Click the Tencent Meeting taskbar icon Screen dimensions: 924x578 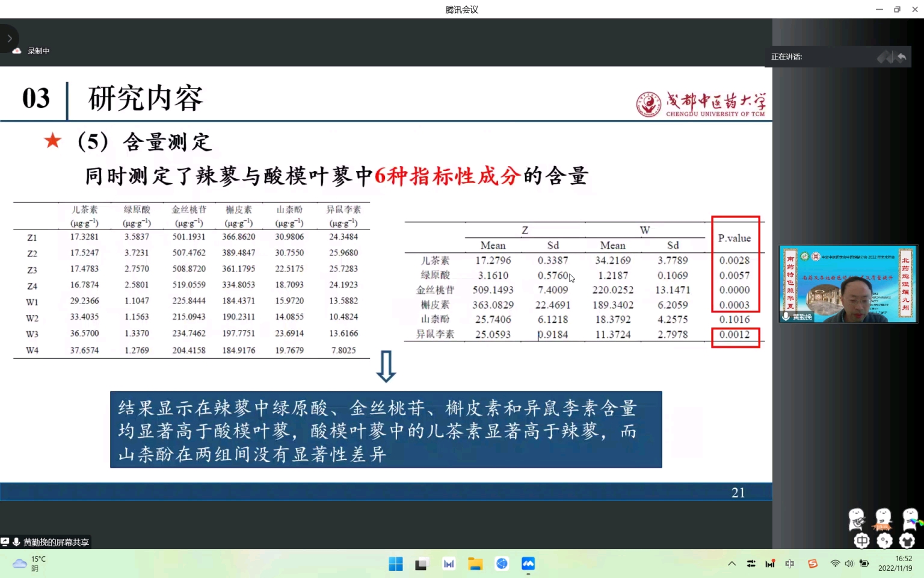[x=528, y=564]
